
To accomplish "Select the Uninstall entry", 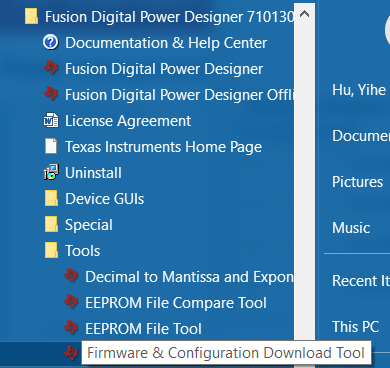I will [93, 173].
